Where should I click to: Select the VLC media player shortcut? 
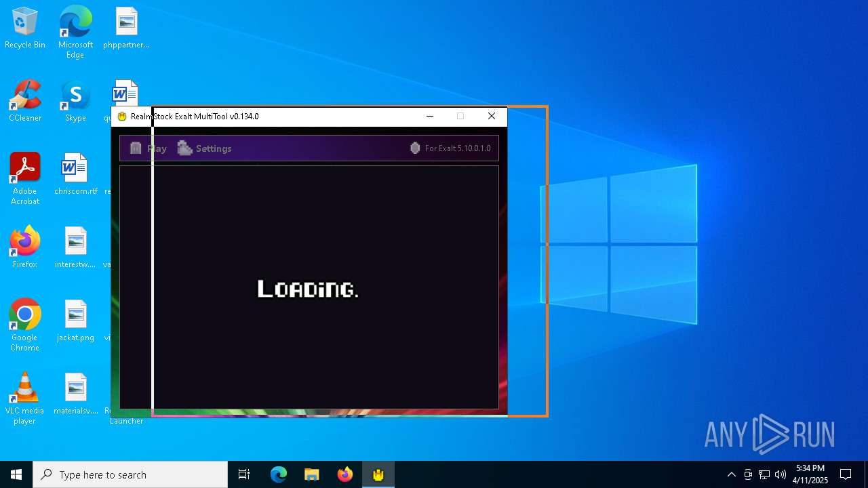[25, 399]
